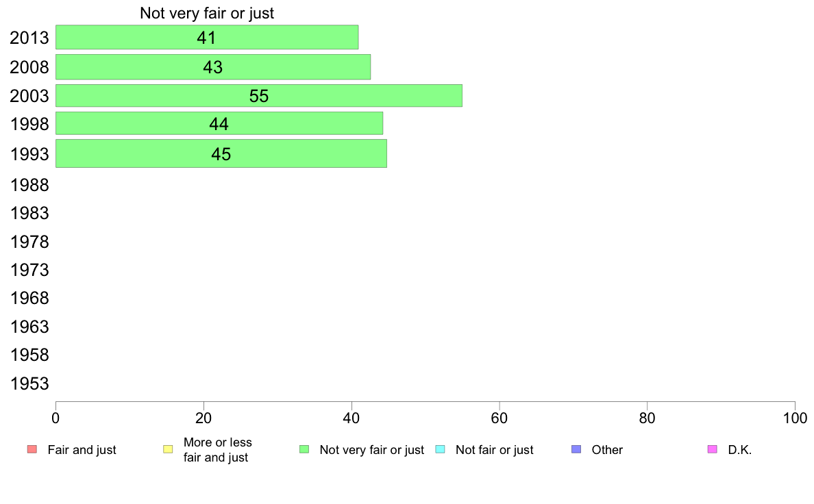The height and width of the screenshot is (504, 814).
Task: Select the 2008 bar showing 43
Action: (213, 67)
